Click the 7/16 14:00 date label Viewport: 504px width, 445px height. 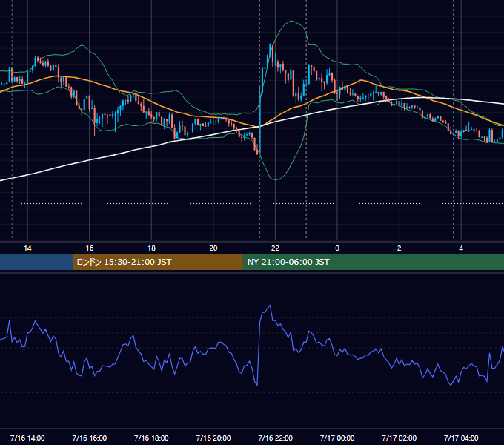tap(27, 438)
